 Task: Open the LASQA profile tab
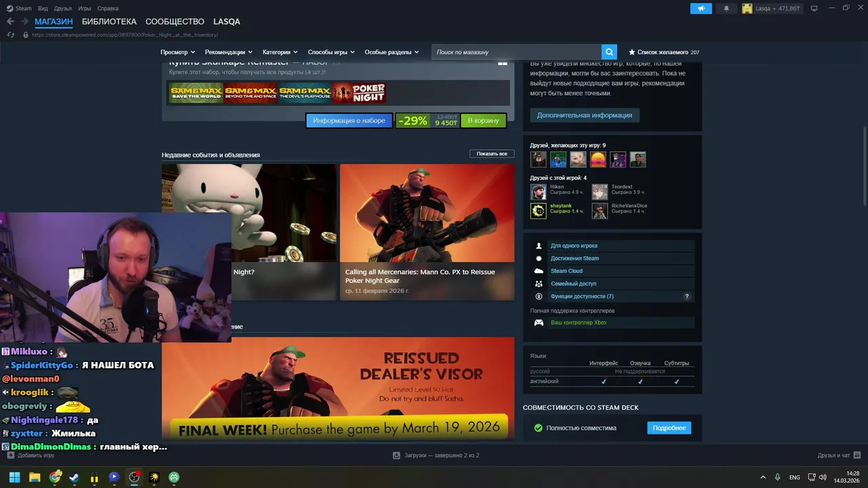(226, 22)
